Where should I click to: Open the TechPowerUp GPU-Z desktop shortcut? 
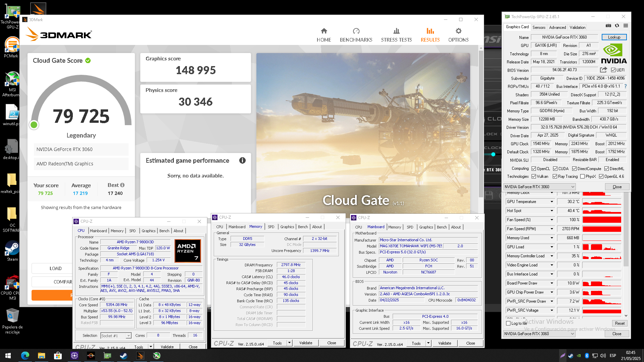(11, 17)
